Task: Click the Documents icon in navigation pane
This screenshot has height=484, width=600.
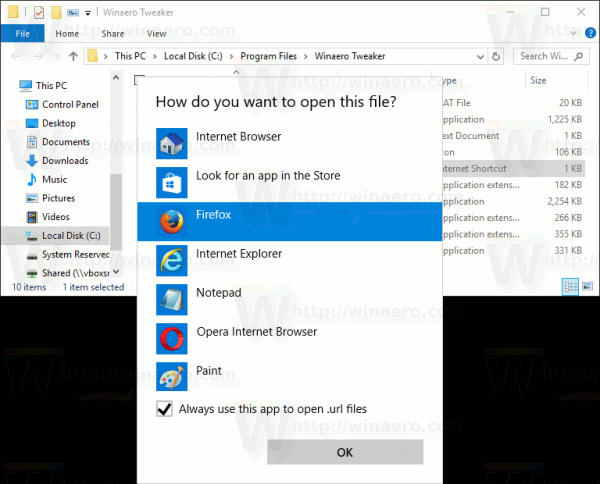Action: [32, 142]
